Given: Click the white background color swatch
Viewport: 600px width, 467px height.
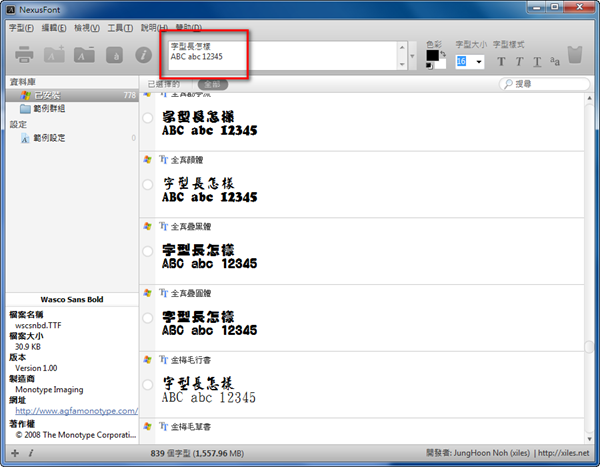Looking at the screenshot, I should (x=441, y=64).
